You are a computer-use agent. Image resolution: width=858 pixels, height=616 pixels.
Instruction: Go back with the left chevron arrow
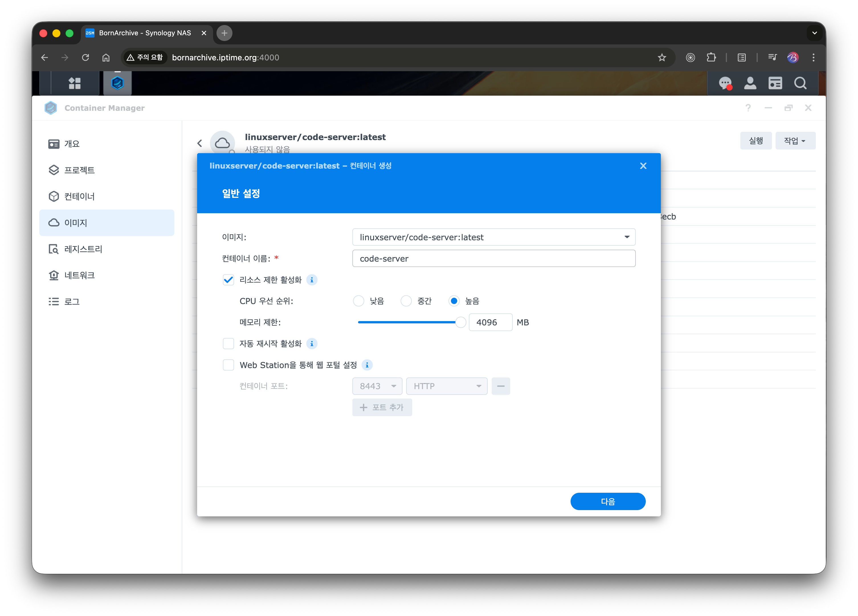click(200, 143)
